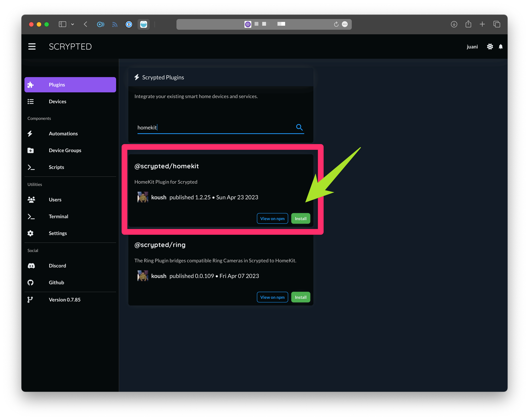The width and height of the screenshot is (529, 420).
Task: Click the Devices list icon
Action: pos(31,102)
